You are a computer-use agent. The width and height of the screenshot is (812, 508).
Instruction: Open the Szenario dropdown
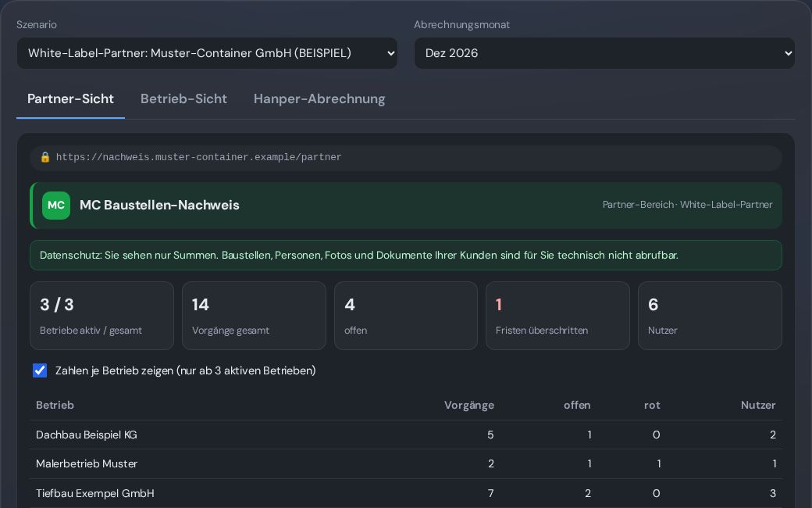207,53
